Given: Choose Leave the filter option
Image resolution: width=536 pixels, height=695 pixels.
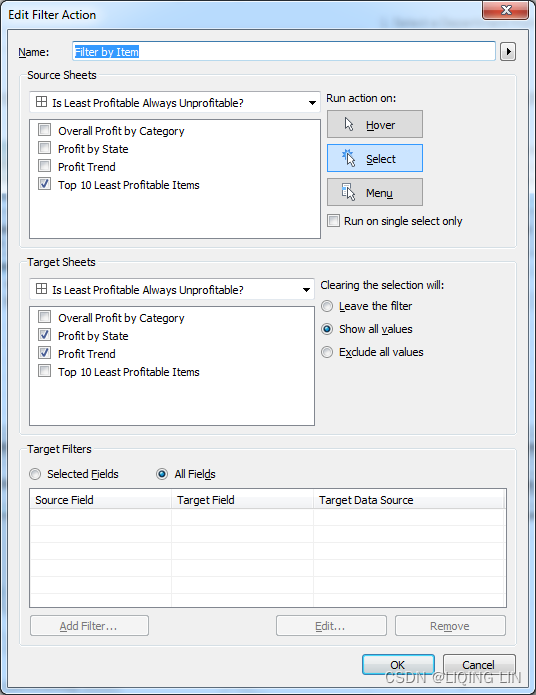Looking at the screenshot, I should coord(327,306).
